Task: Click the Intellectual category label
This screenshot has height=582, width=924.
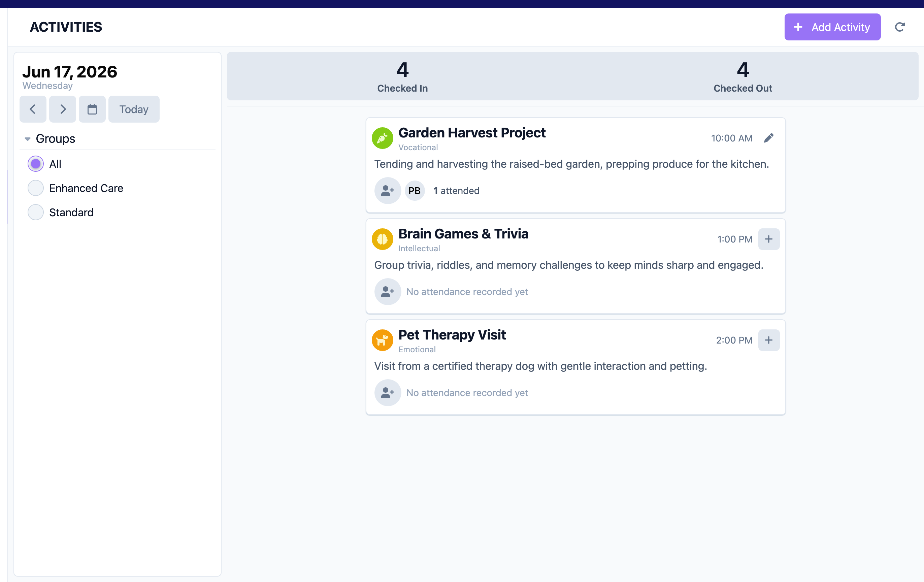Action: (419, 248)
